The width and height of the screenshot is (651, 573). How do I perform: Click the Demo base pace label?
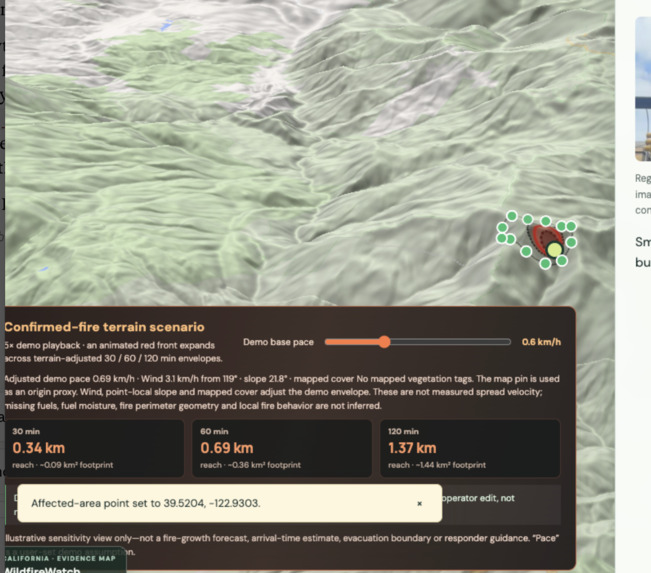278,342
